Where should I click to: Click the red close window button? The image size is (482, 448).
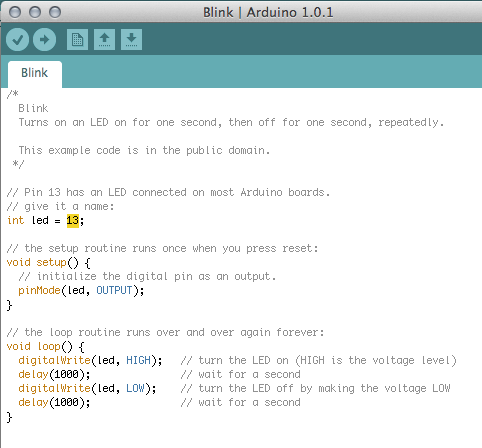15,12
